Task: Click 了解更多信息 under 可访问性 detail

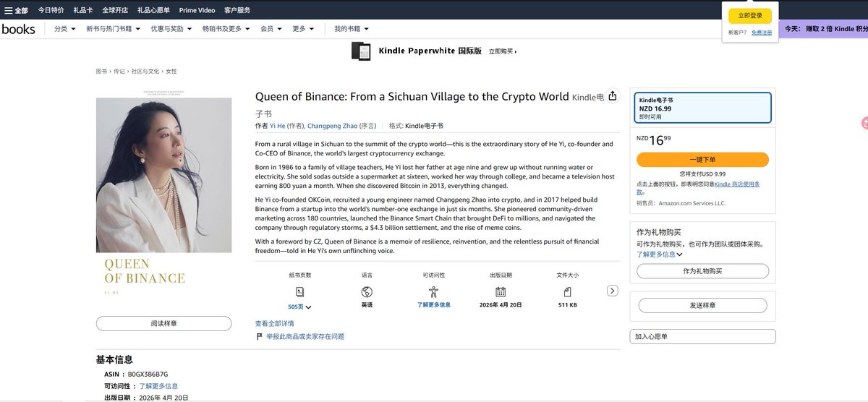Action: point(433,305)
